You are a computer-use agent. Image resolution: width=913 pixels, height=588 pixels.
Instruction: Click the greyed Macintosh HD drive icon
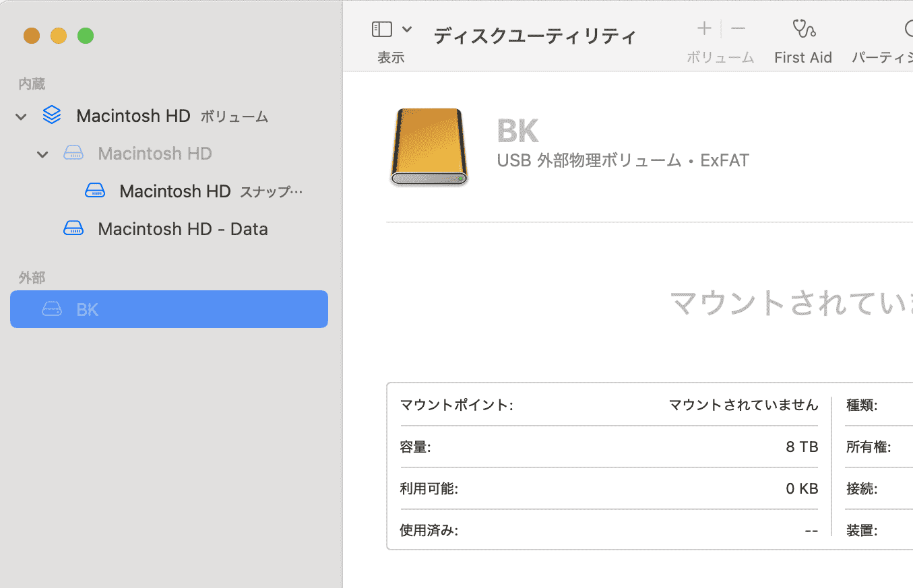pyautogui.click(x=73, y=154)
